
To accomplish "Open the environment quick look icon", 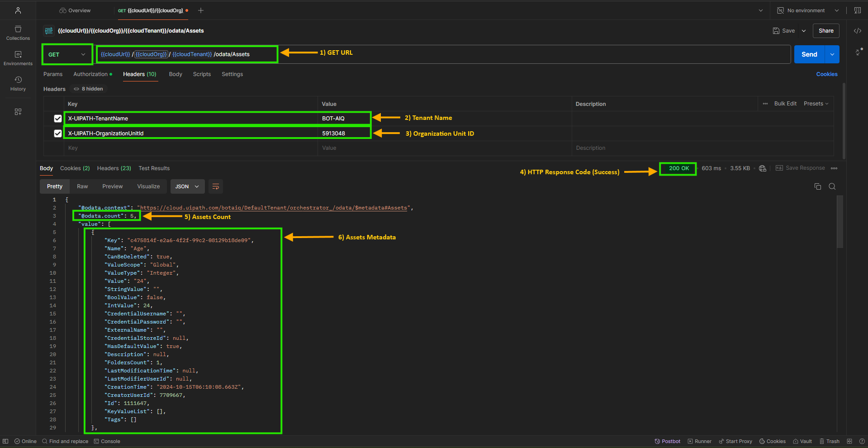I will (x=857, y=10).
